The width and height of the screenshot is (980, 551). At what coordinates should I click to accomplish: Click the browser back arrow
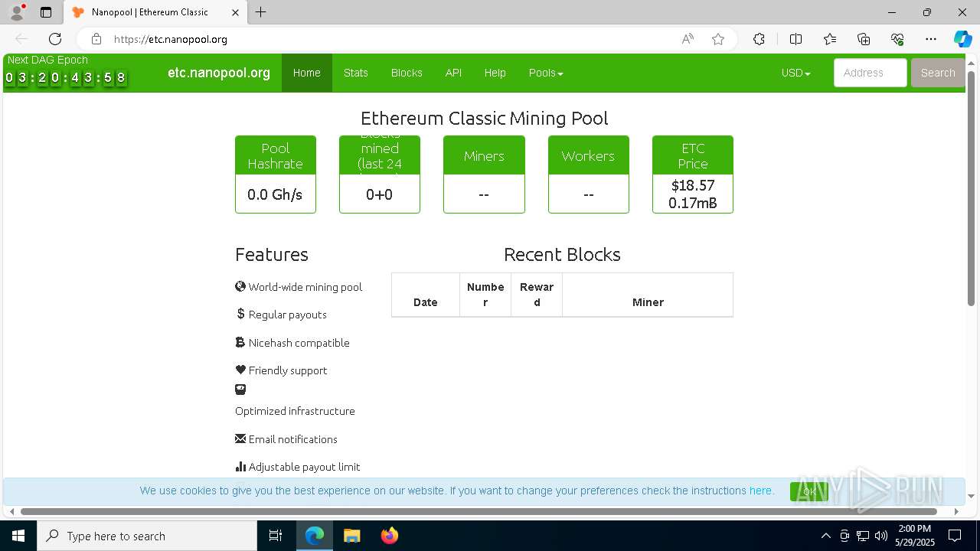[21, 39]
